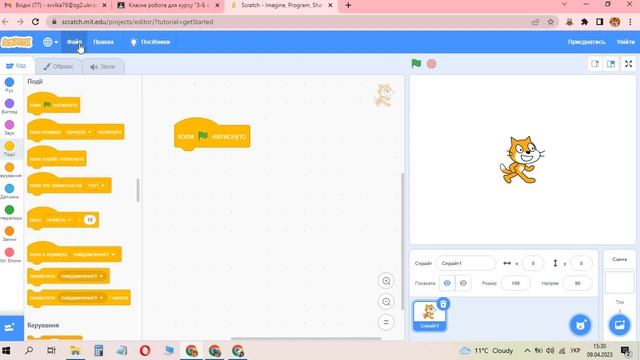Click the palette when-flag-clicked block
The height and width of the screenshot is (360, 640).
tap(53, 105)
